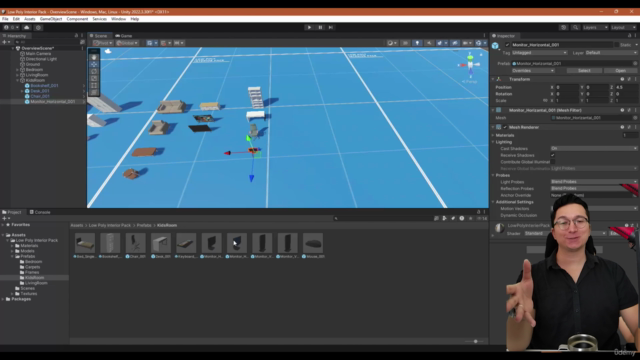Toggle scene audio mute icon

429,43
